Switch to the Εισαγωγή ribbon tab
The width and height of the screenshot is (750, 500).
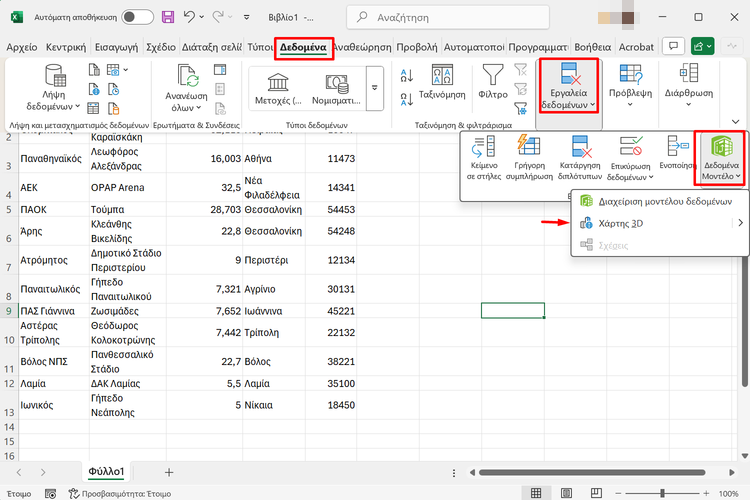116,47
